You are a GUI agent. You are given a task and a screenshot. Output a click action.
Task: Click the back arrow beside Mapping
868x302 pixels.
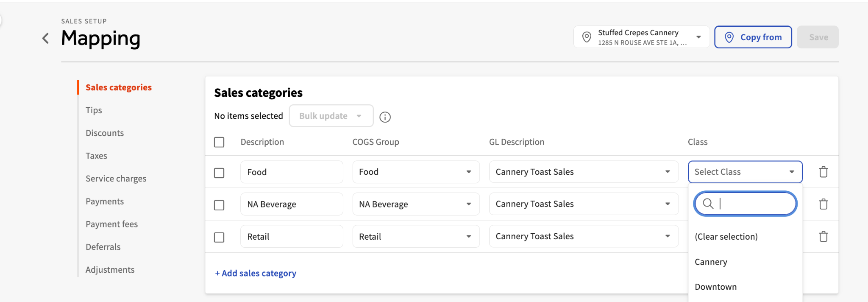pyautogui.click(x=46, y=39)
